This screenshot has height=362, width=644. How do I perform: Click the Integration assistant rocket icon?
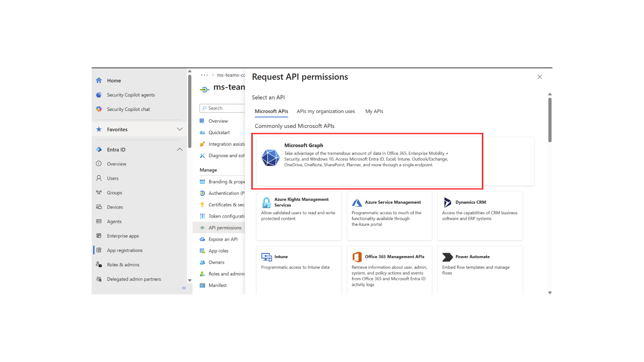click(202, 144)
